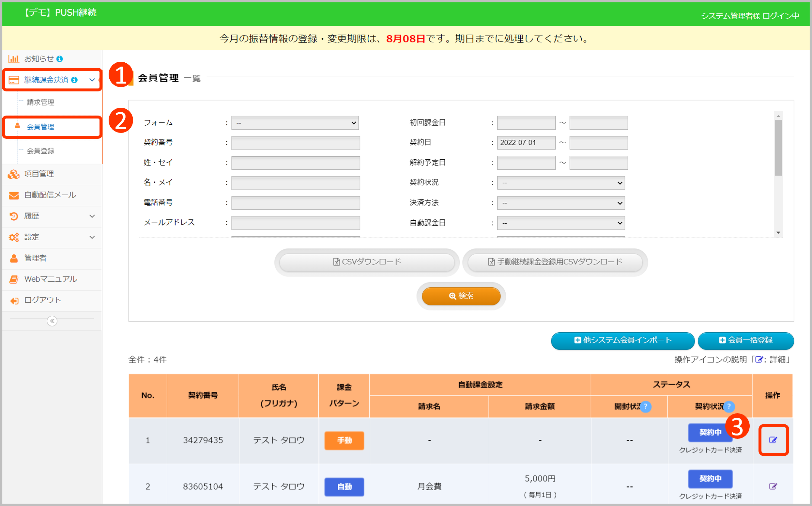Click the info icon beside 継続課金決済
The image size is (812, 506).
click(x=74, y=80)
